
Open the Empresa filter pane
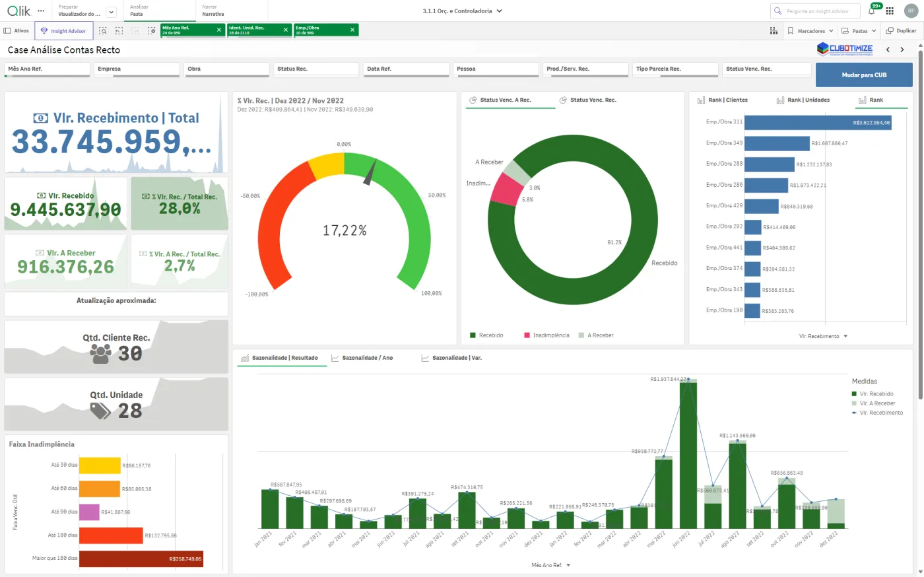137,69
